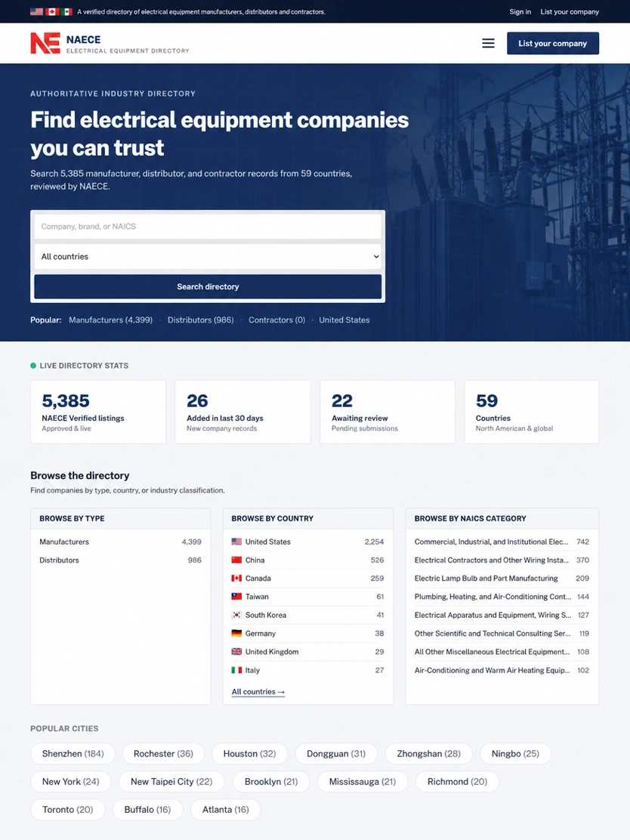Click the 5,385 NAECE Verified listings card

click(x=98, y=412)
